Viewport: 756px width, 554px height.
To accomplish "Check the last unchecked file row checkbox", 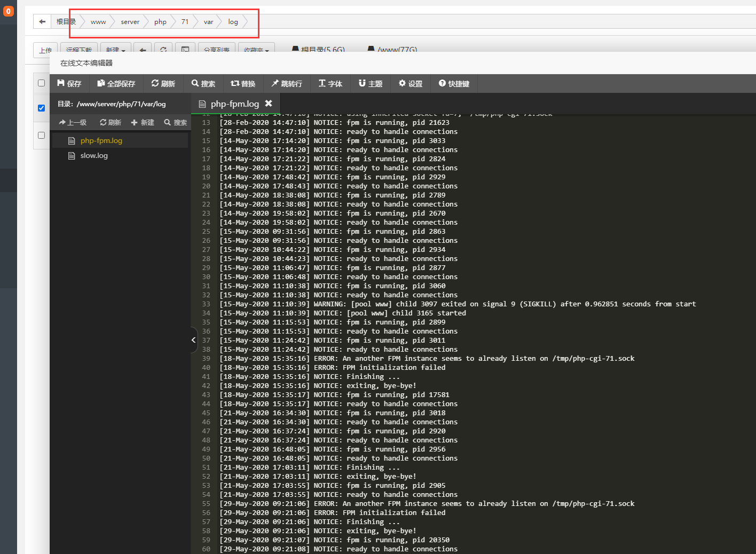I will click(x=41, y=135).
